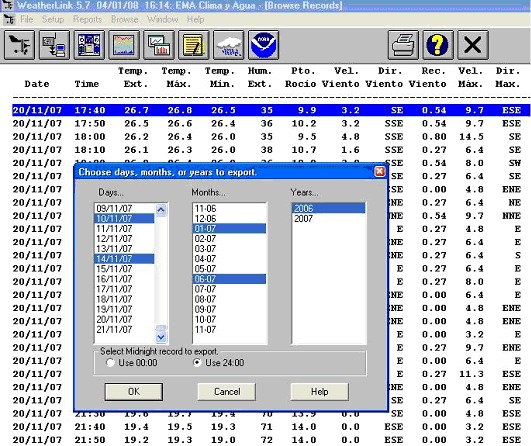
Task: Select month 06-07 in Months list
Action: [230, 279]
